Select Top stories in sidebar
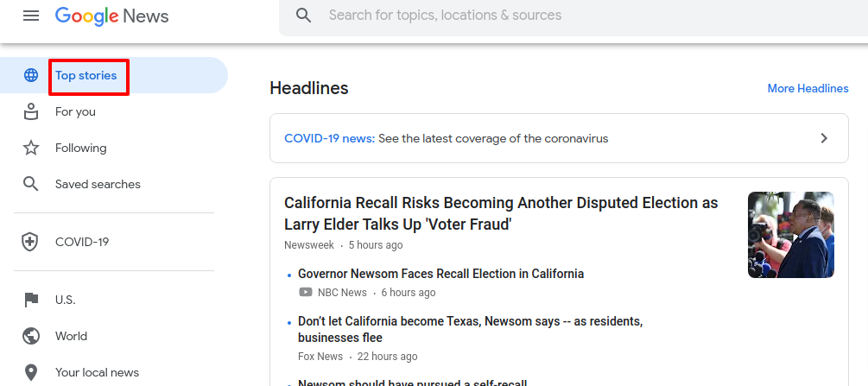Viewport: 868px width, 386px height. pyautogui.click(x=86, y=75)
